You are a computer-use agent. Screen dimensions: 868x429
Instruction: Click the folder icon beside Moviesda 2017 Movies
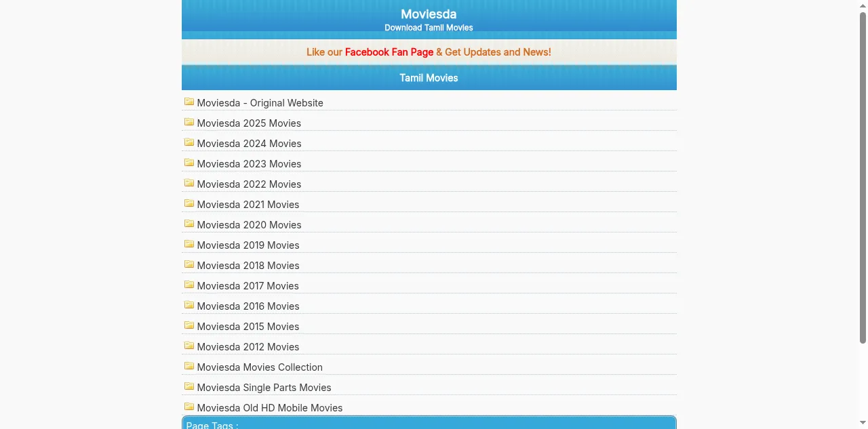click(189, 285)
